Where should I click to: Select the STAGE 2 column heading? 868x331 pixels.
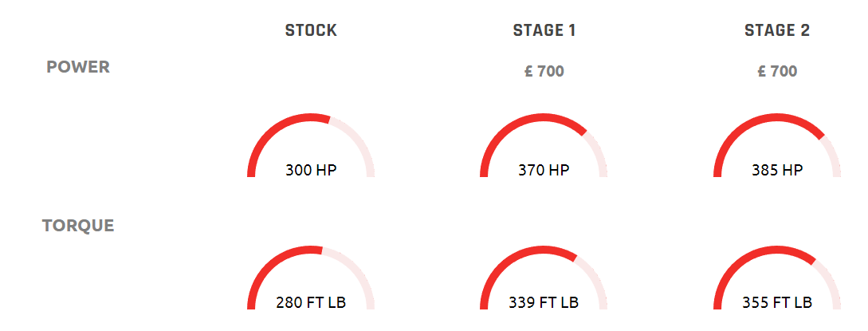pyautogui.click(x=777, y=30)
